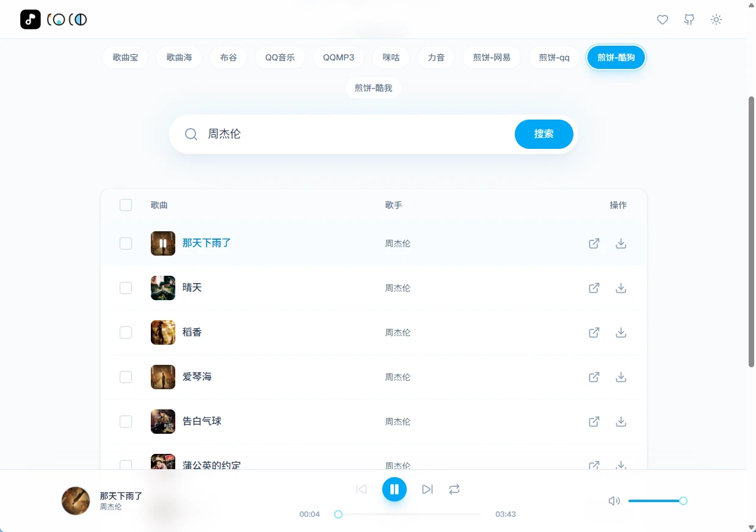
Task: Check the box for 告白气球
Action: pyautogui.click(x=126, y=422)
